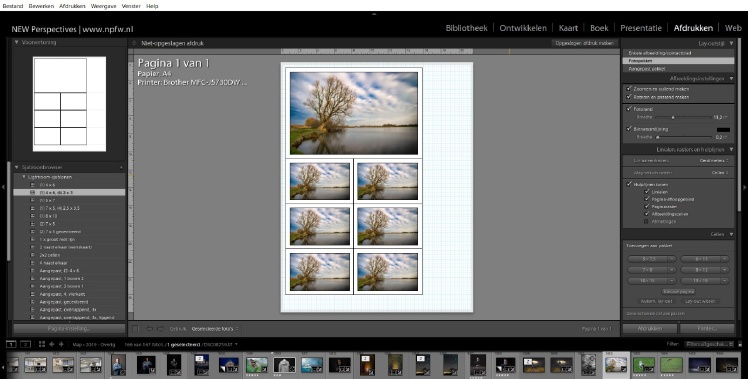Image resolution: width=748 pixels, height=379 pixels.
Task: Toggle Zoomen en vullend maken checkbox
Action: pos(629,89)
